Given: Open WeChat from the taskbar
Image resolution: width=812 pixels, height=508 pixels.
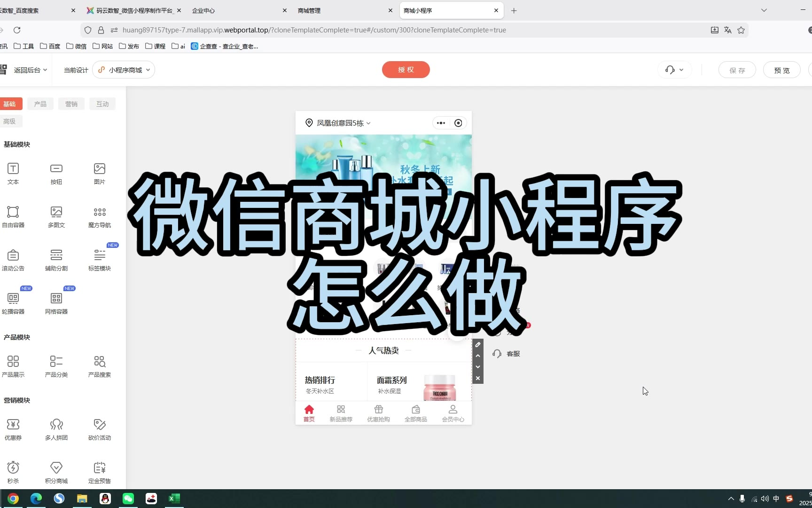Looking at the screenshot, I should [x=128, y=499].
